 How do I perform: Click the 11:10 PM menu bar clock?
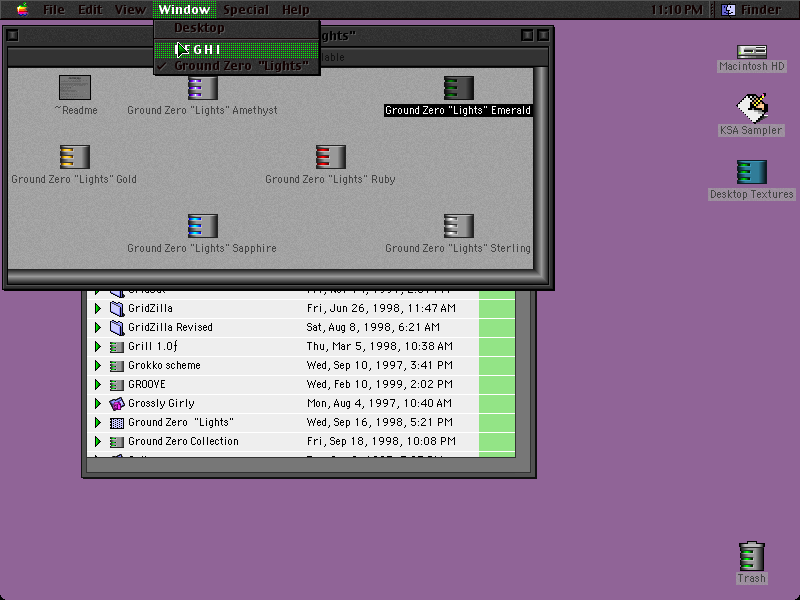pos(677,10)
